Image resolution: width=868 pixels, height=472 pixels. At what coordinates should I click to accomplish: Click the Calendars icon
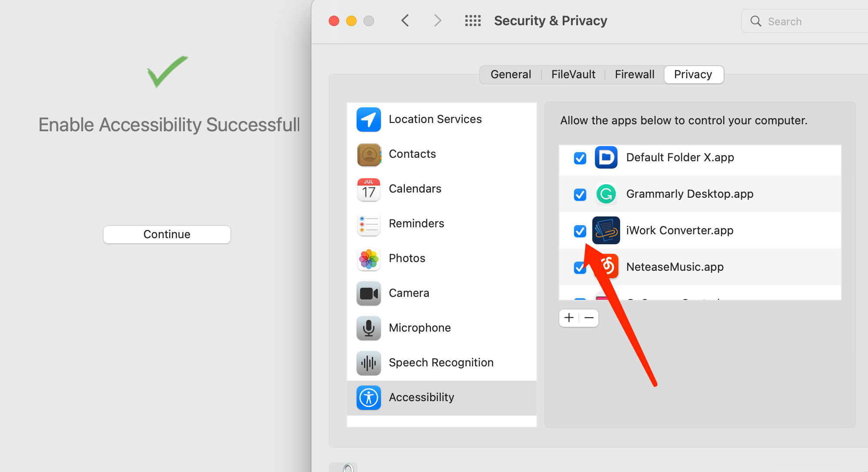point(369,188)
